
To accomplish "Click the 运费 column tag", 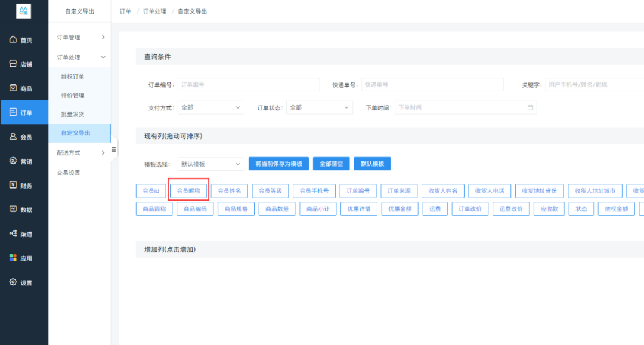I will coord(435,209).
